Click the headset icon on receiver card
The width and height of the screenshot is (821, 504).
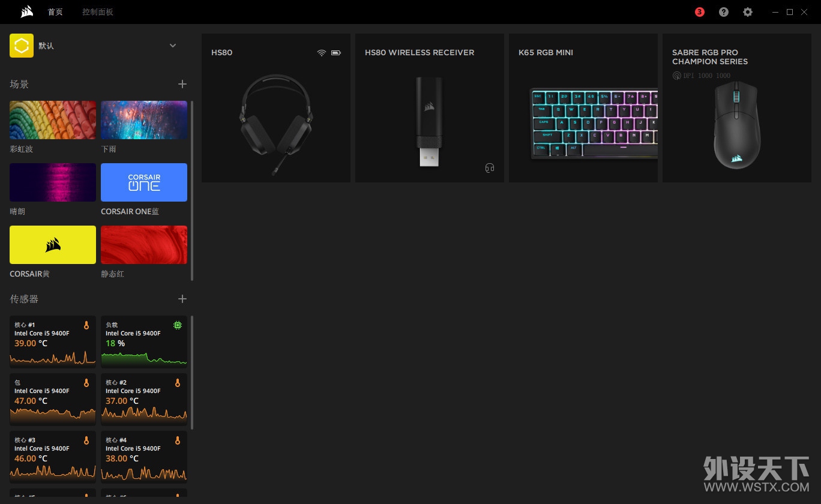(490, 168)
